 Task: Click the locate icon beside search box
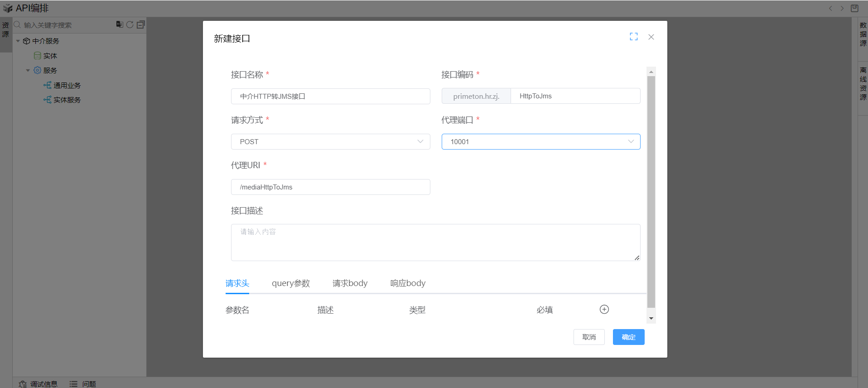[120, 24]
